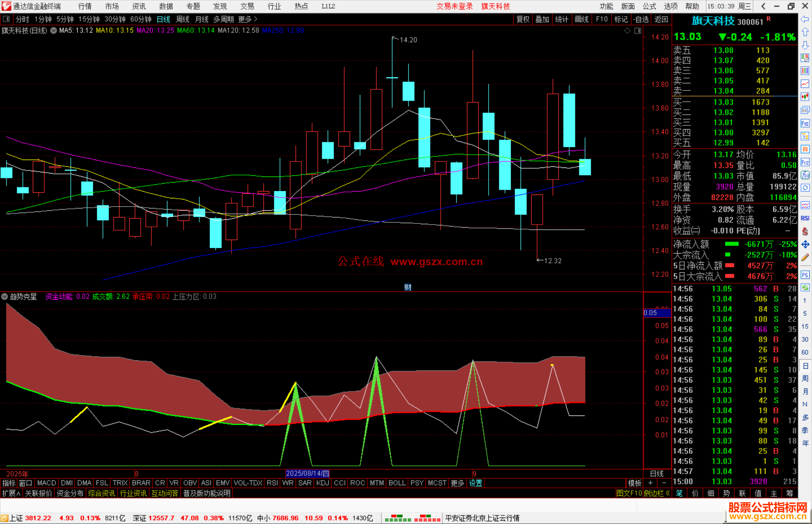Click the panel layout icon beside diamond
Image resolution: width=812 pixels, height=524 pixels.
[638, 31]
